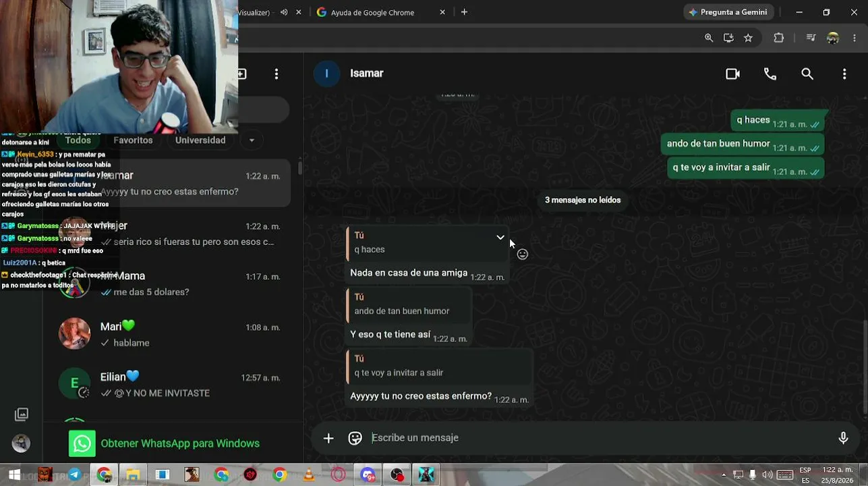Switch input language ESP indicator
Screen dimensions: 868x486
(805, 475)
